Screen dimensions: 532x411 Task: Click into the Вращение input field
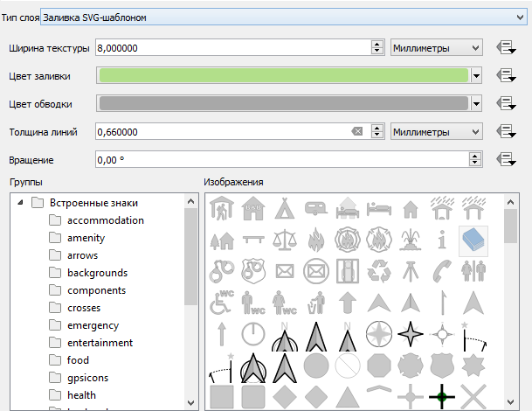point(280,160)
